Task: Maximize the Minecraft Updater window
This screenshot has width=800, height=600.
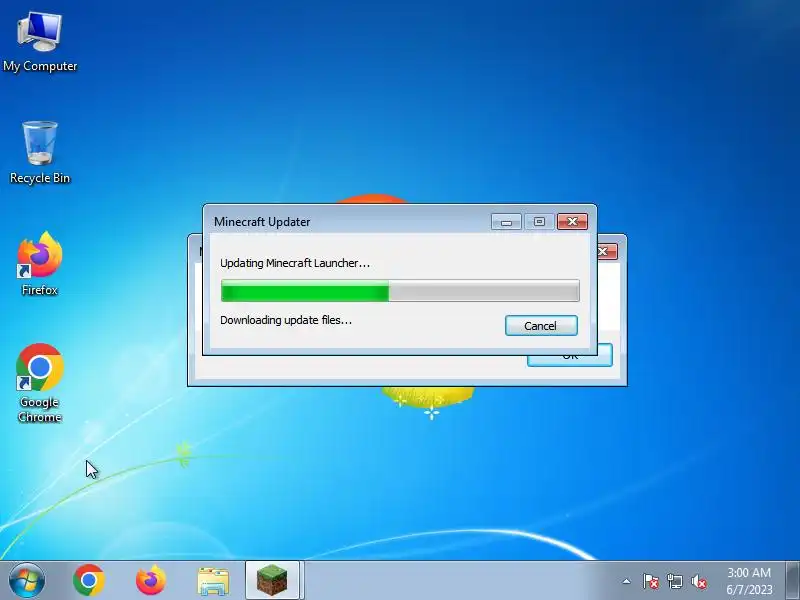Action: [539, 221]
